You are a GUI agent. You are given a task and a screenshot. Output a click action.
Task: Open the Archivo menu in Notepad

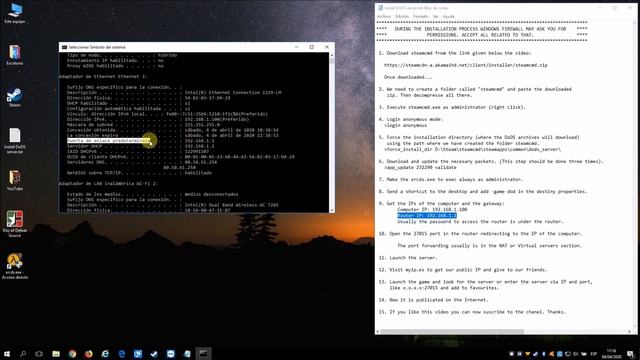click(384, 16)
